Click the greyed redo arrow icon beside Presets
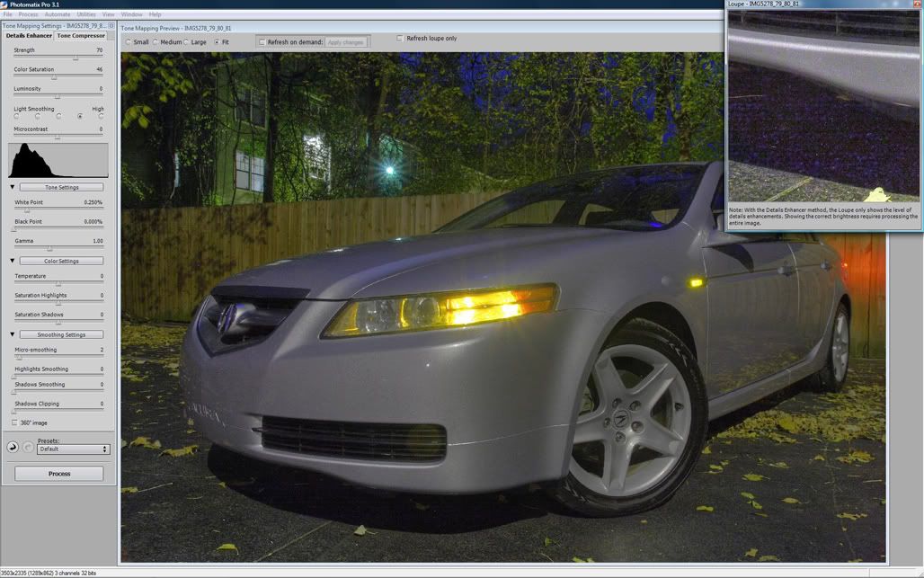 [x=28, y=447]
